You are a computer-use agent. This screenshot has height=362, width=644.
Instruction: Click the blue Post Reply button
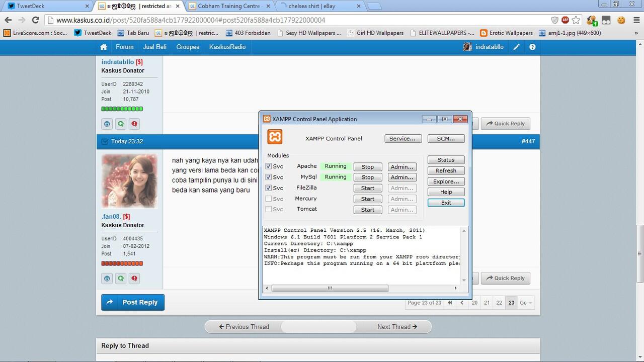coord(133,302)
